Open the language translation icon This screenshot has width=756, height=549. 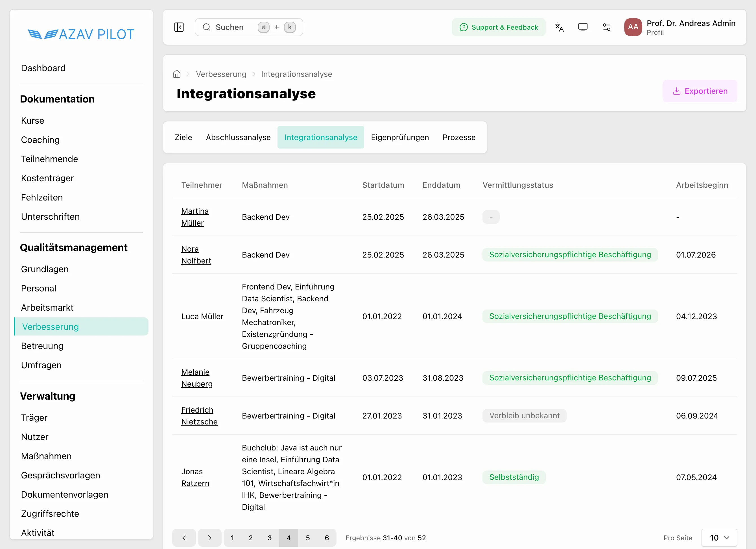tap(559, 27)
